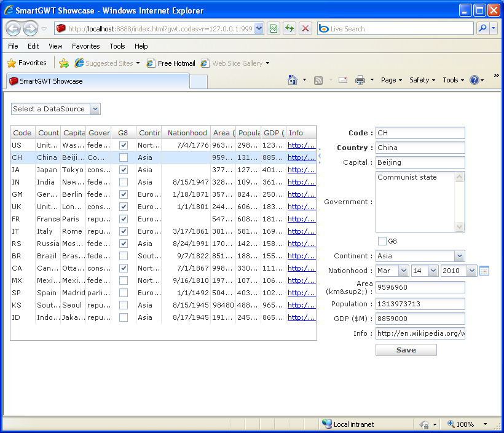Open the Favorites menu
Image resolution: width=504 pixels, height=433 pixels.
tap(86, 46)
